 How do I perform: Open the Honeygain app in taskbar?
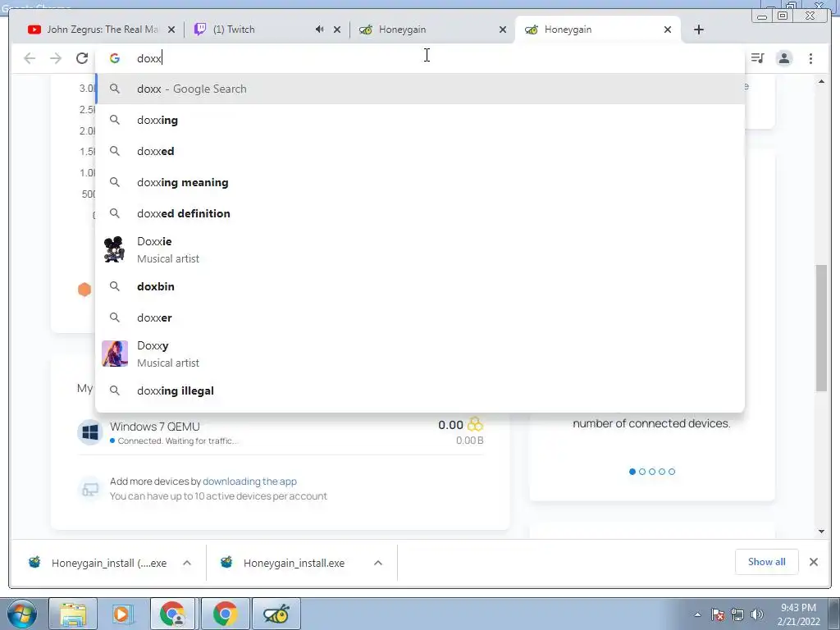point(276,614)
